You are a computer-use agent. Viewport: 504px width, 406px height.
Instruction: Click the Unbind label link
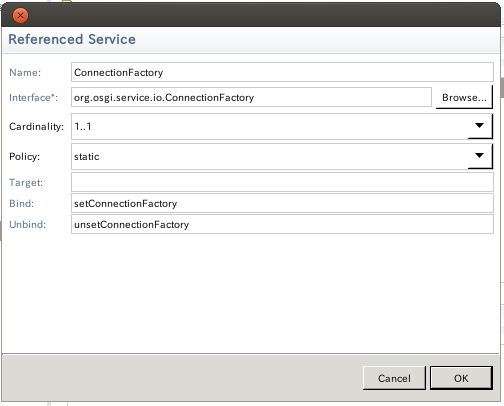point(27,224)
